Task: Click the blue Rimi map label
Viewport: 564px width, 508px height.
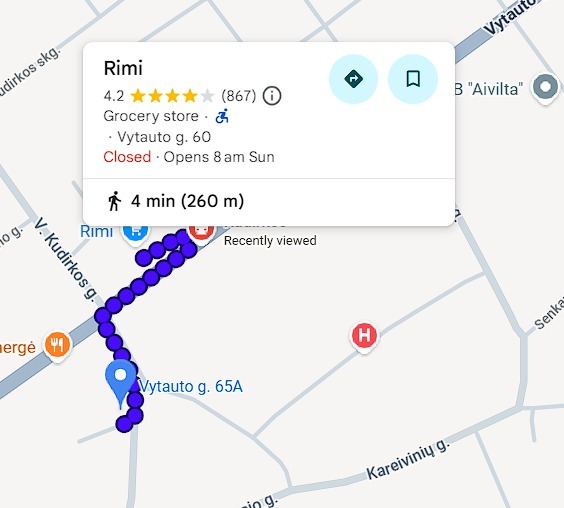Action: pyautogui.click(x=96, y=232)
